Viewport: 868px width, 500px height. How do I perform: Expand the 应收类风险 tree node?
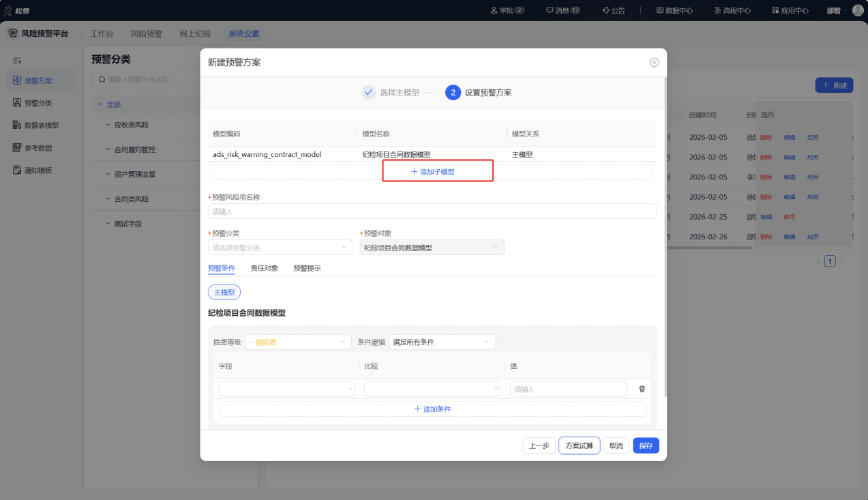(108, 125)
